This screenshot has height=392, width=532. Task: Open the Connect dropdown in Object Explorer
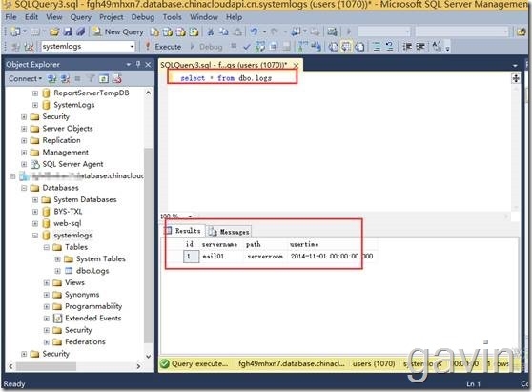(25, 79)
